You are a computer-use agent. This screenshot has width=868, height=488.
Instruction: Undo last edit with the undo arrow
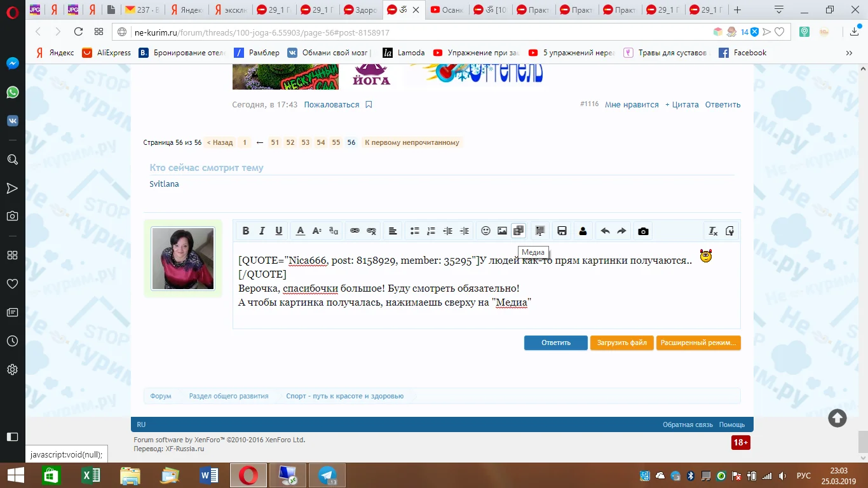[x=605, y=231]
